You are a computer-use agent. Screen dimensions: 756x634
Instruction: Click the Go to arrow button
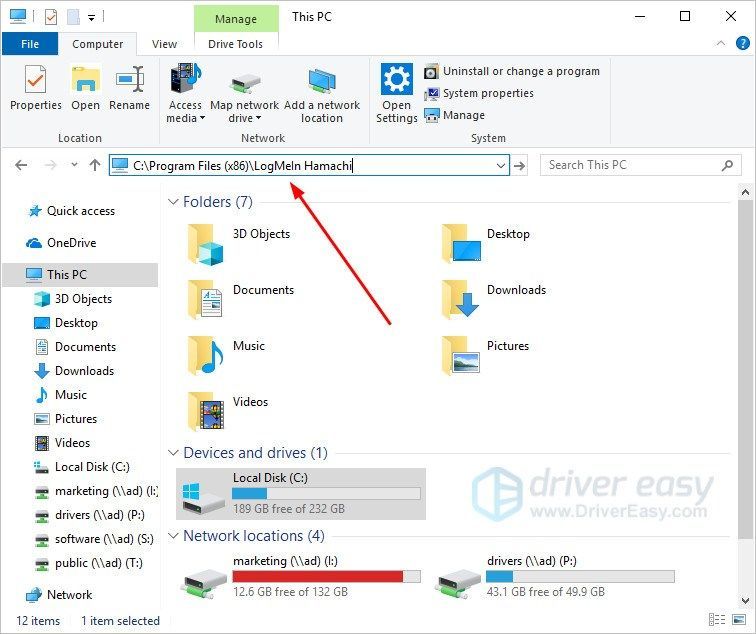coord(519,166)
